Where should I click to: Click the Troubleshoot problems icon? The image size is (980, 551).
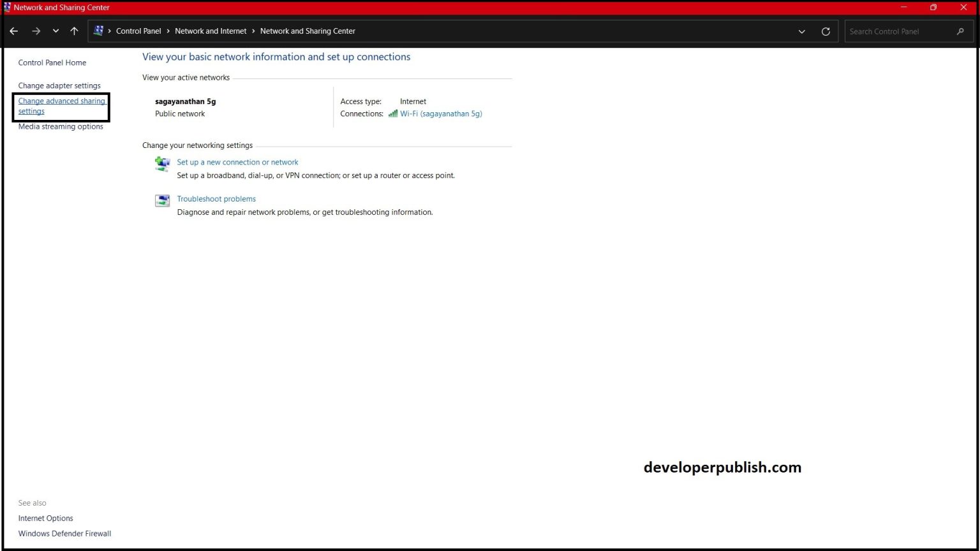pyautogui.click(x=162, y=200)
